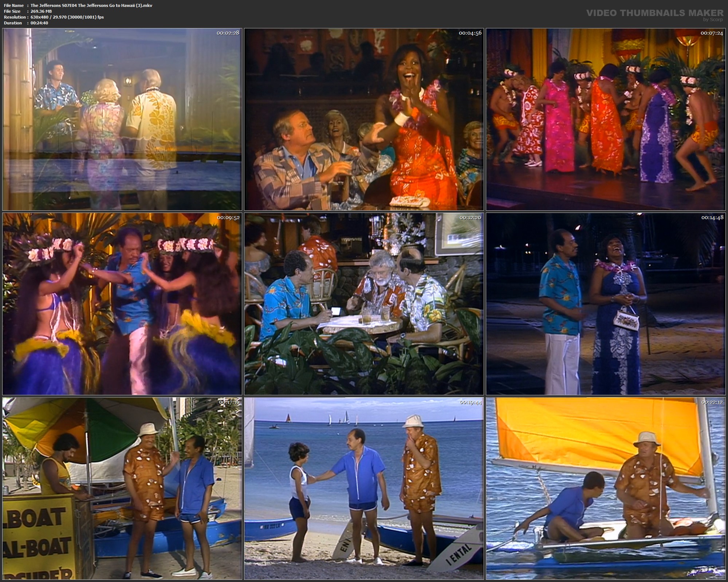Click the 00:17:16 timestamp overlay
The image size is (728, 582).
[x=229, y=402]
